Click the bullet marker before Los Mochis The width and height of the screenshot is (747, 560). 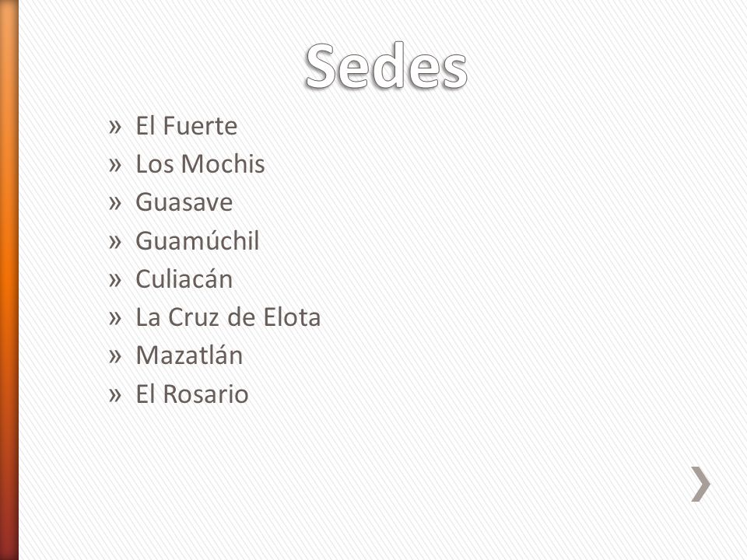tap(115, 165)
